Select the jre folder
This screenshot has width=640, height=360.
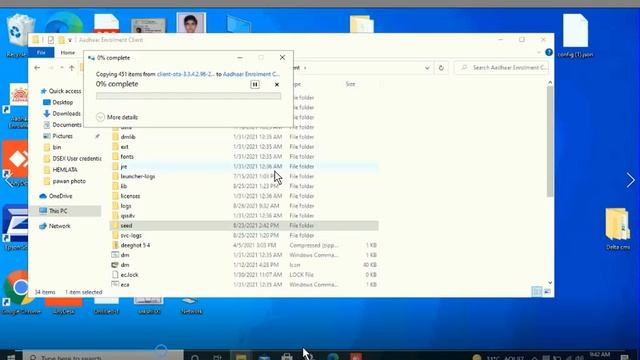tap(244, 167)
